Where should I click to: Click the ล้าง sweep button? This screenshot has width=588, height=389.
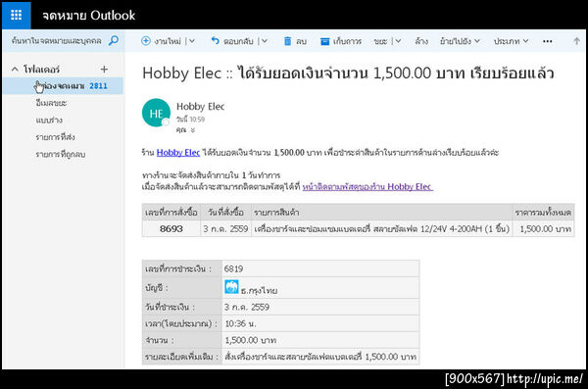421,41
